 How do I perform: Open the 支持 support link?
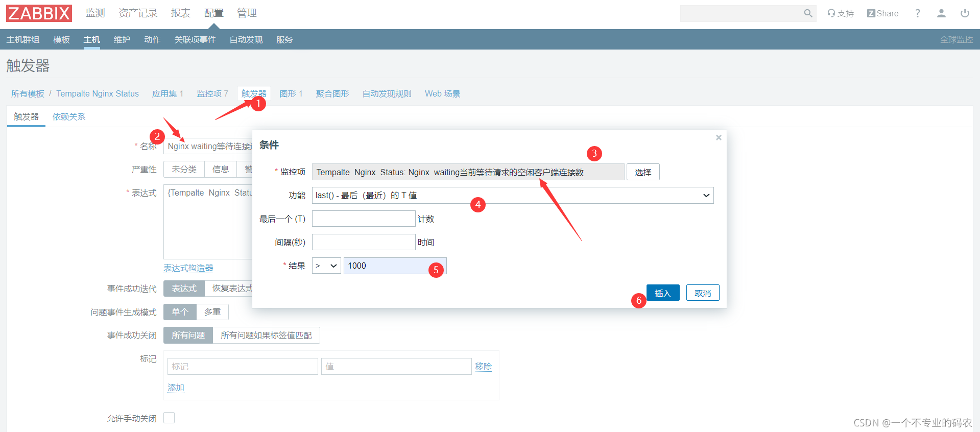[841, 13]
